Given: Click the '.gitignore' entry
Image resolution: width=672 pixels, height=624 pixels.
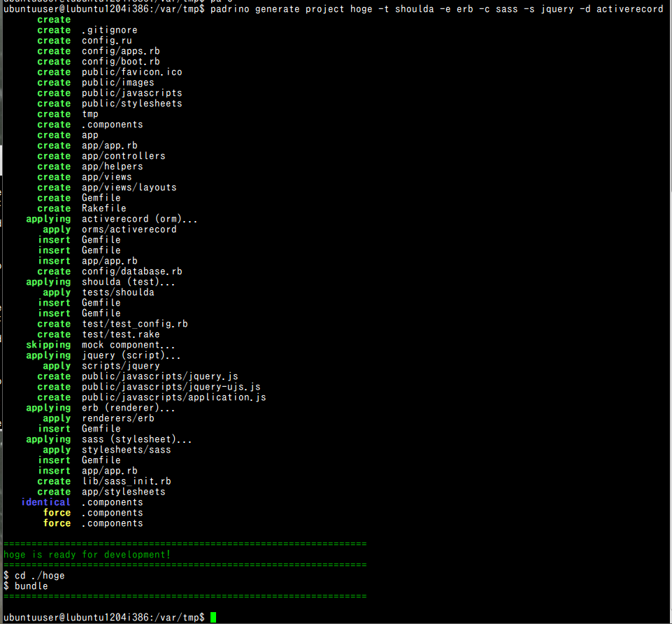Looking at the screenshot, I should coord(110,30).
